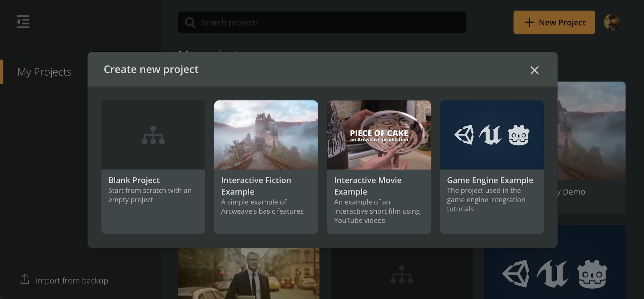Select the Piece of Cake movie thumbnail
The height and width of the screenshot is (299, 644).
(x=379, y=135)
